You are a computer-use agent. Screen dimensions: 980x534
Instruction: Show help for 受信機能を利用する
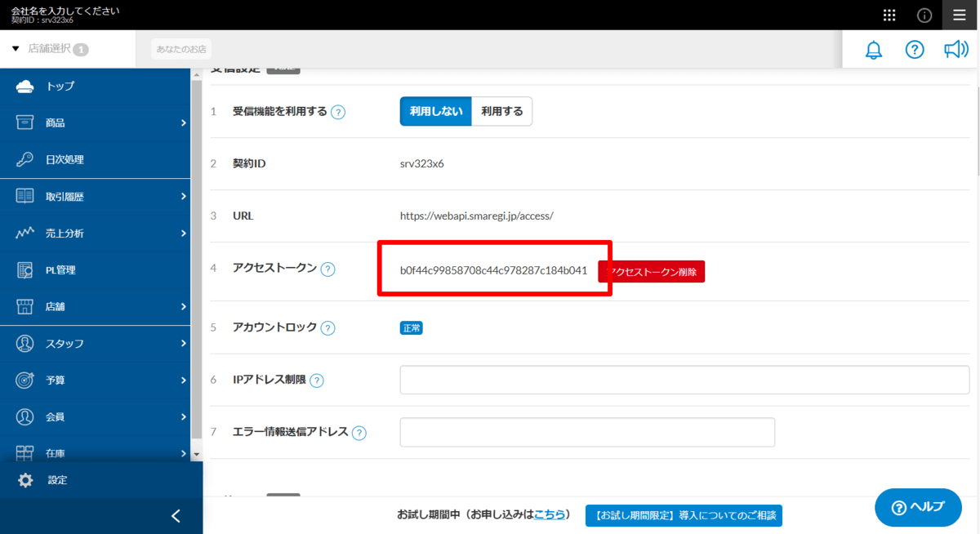pyautogui.click(x=338, y=112)
